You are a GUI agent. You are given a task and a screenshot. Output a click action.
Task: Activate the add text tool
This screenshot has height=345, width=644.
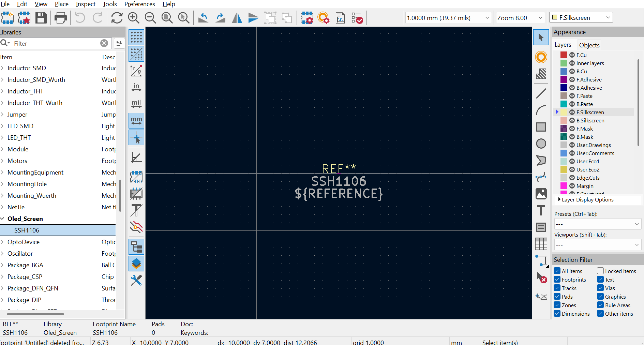pos(541,210)
